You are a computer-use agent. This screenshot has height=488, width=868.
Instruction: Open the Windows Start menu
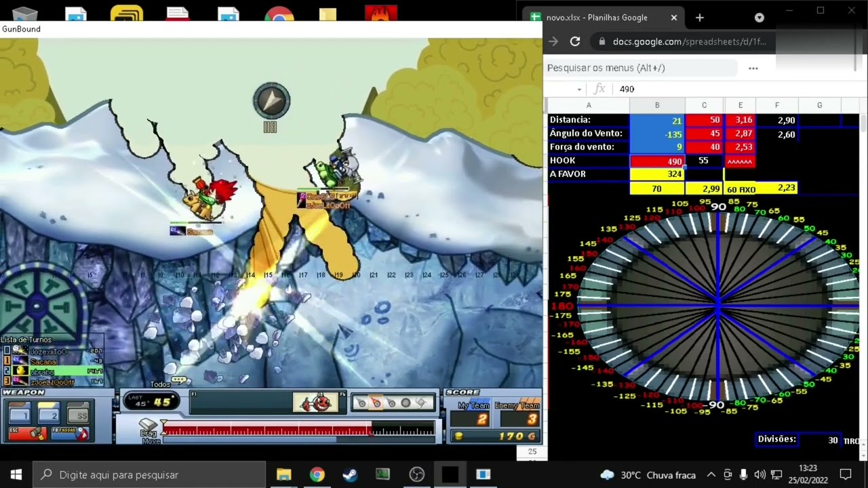click(x=16, y=474)
